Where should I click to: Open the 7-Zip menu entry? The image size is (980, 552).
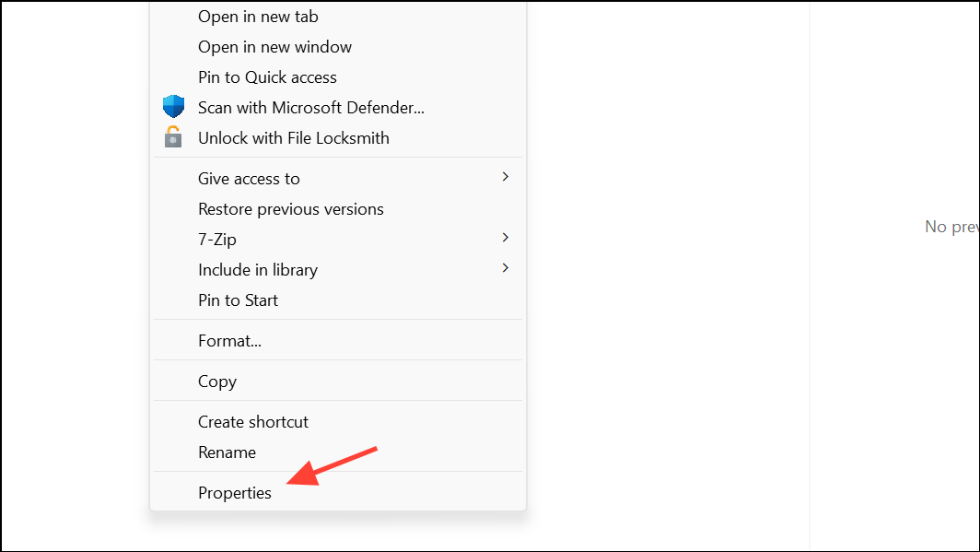(x=218, y=238)
